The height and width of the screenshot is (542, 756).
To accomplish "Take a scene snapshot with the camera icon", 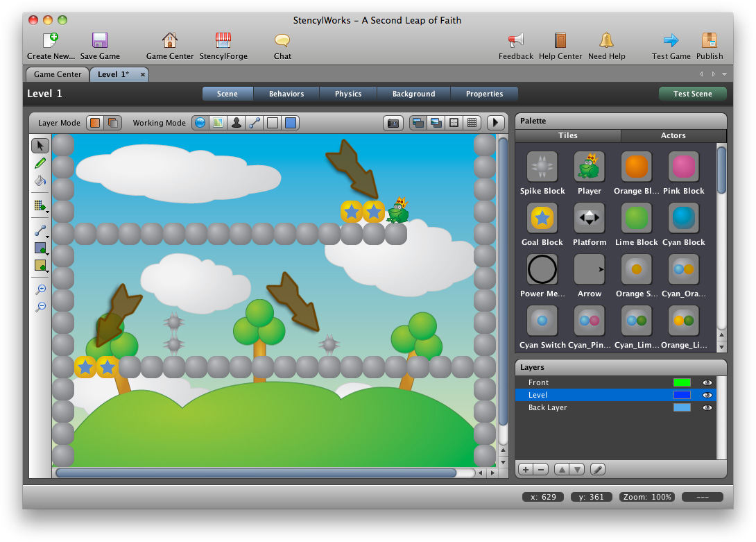I will pyautogui.click(x=393, y=123).
